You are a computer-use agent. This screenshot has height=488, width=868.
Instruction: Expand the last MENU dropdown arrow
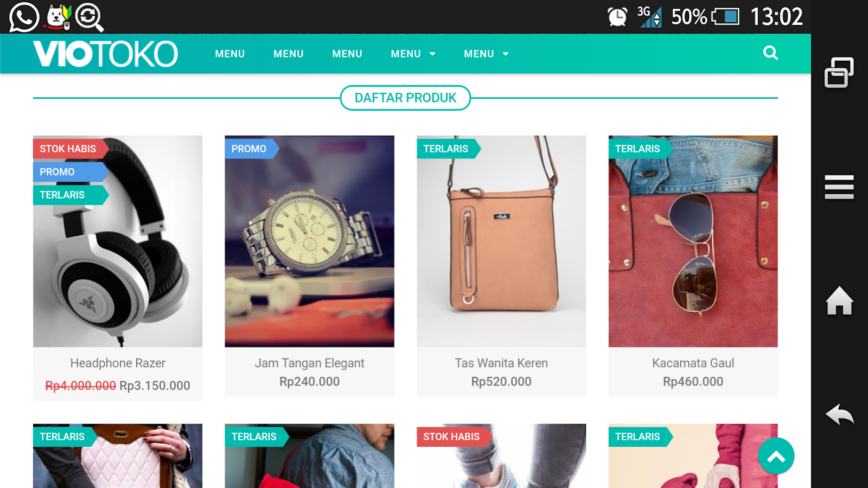(x=506, y=54)
